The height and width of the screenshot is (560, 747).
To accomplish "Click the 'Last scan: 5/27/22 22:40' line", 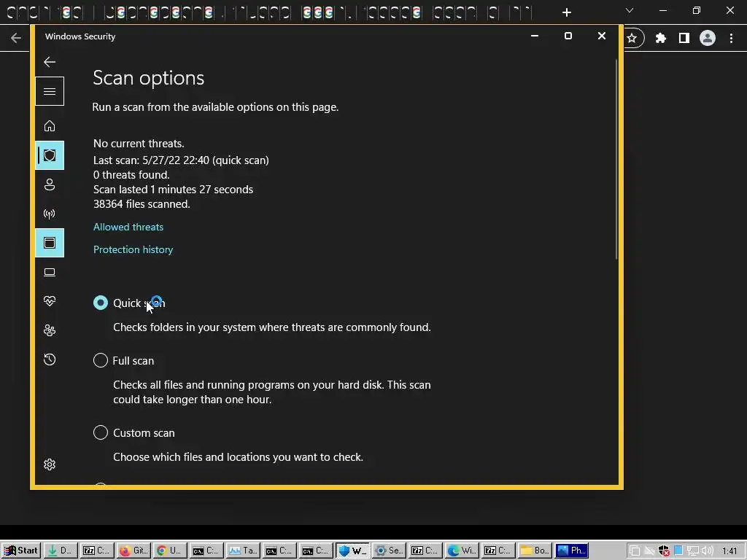I will (181, 160).
